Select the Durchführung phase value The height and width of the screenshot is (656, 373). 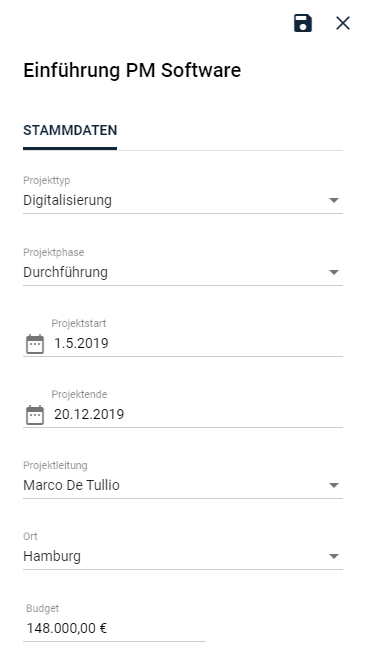183,272
